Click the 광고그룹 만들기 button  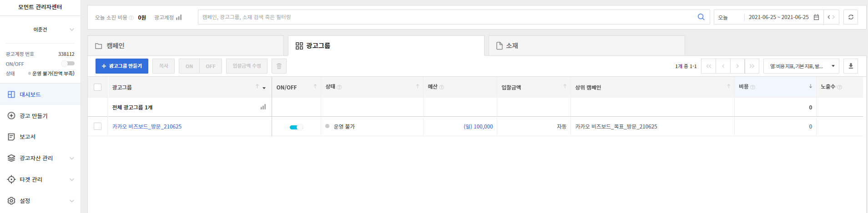tap(122, 66)
